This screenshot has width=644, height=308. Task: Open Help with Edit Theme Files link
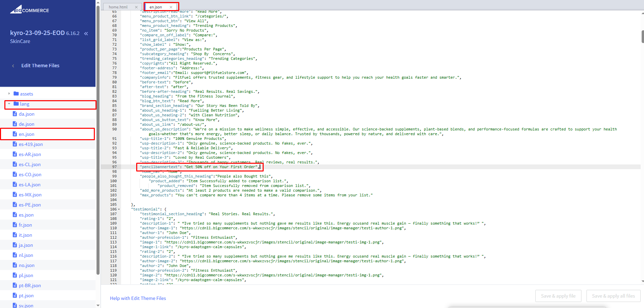(x=138, y=298)
